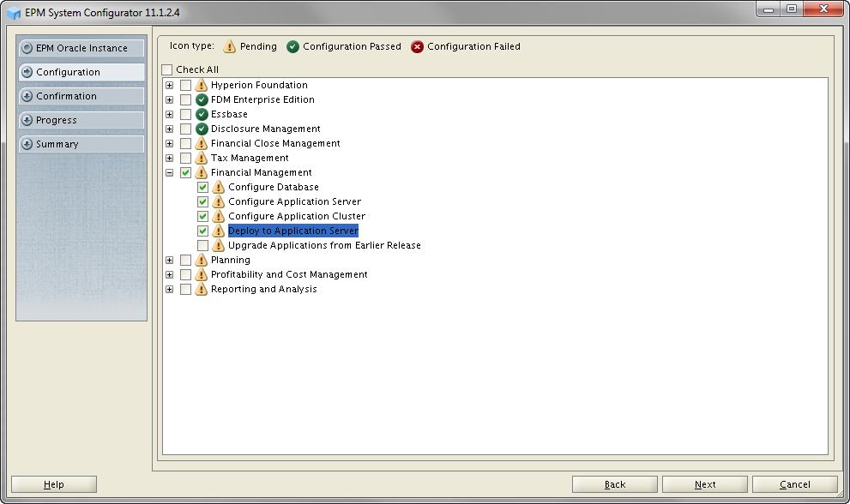Click the warning icon beside Financial Close Management

pyautogui.click(x=202, y=143)
